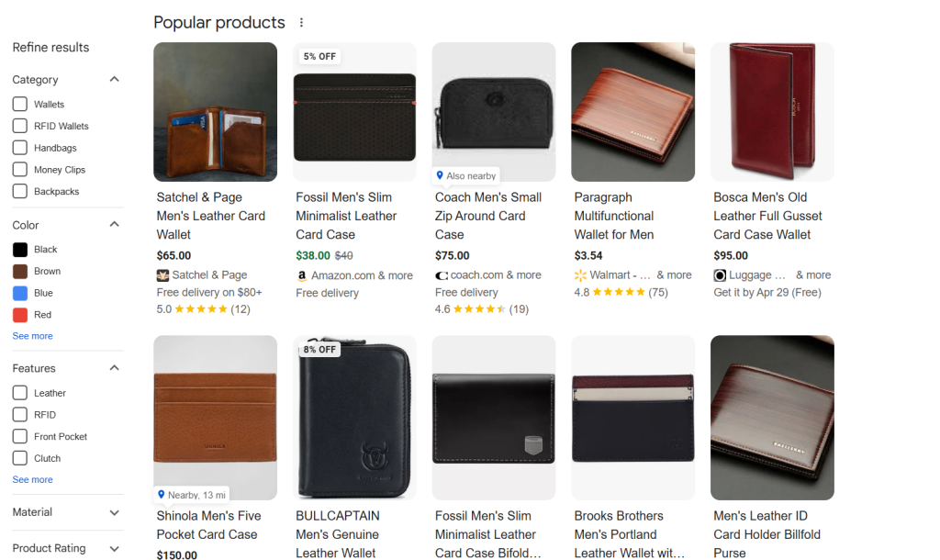Show more colors via See more
Image resolution: width=940 pixels, height=560 pixels.
point(32,336)
